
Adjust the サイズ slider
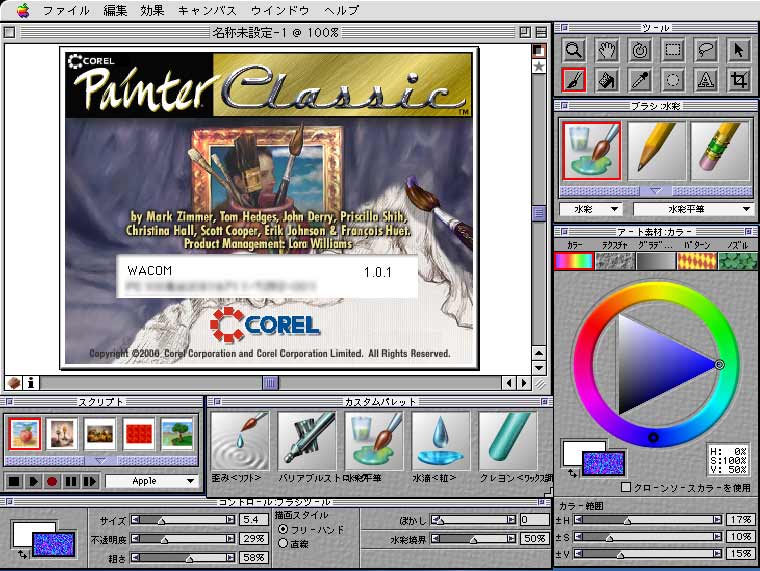(x=183, y=520)
